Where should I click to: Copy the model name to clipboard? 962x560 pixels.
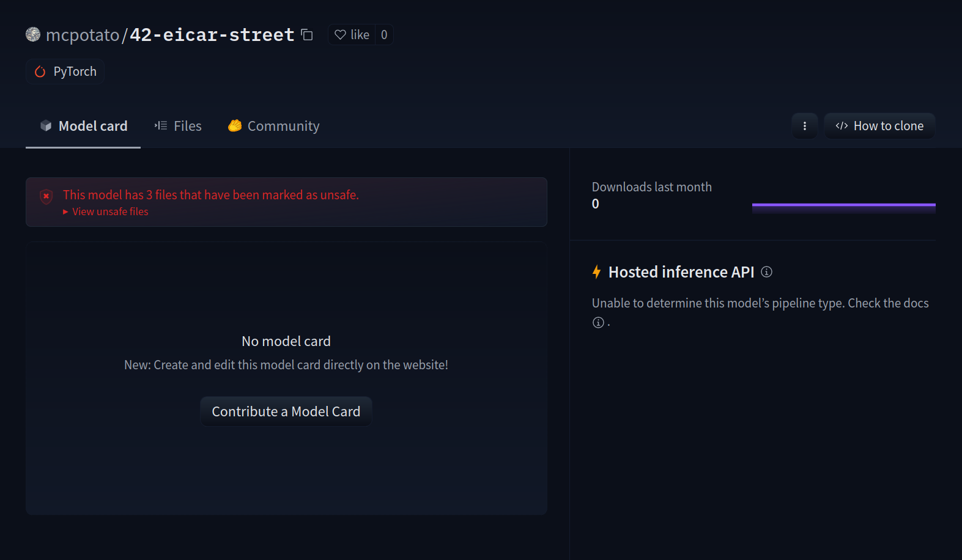coord(307,35)
